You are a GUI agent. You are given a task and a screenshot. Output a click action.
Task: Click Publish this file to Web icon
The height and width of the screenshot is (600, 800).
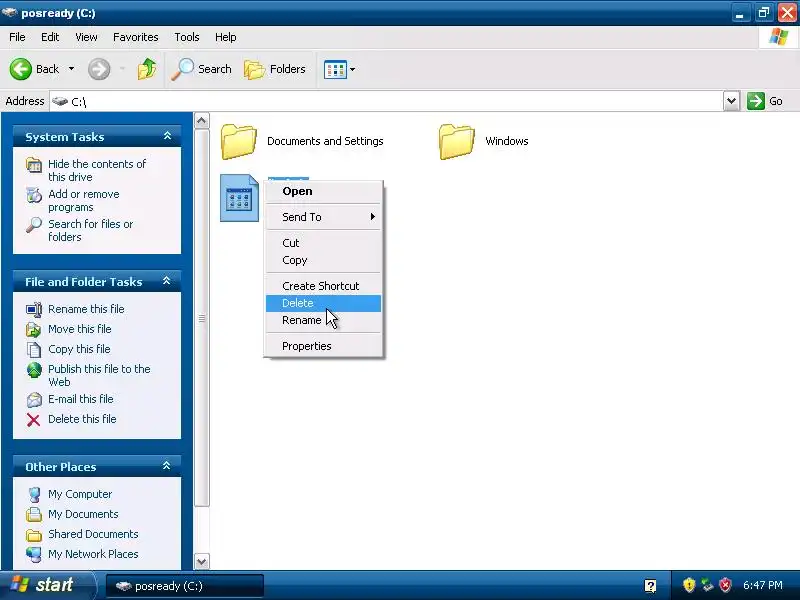pyautogui.click(x=34, y=370)
